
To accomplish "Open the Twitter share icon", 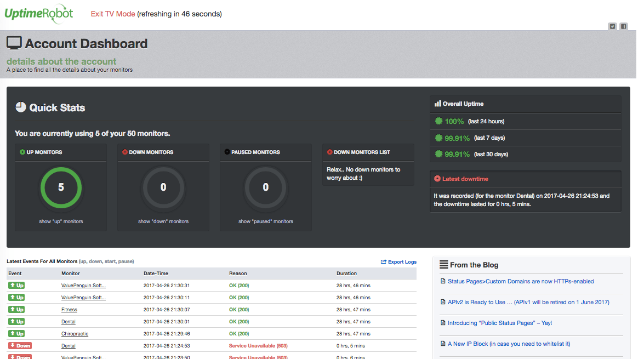I will 612,26.
